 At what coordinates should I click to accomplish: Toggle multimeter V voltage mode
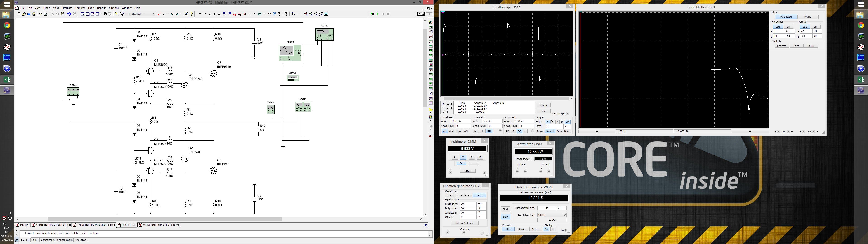[x=463, y=157]
